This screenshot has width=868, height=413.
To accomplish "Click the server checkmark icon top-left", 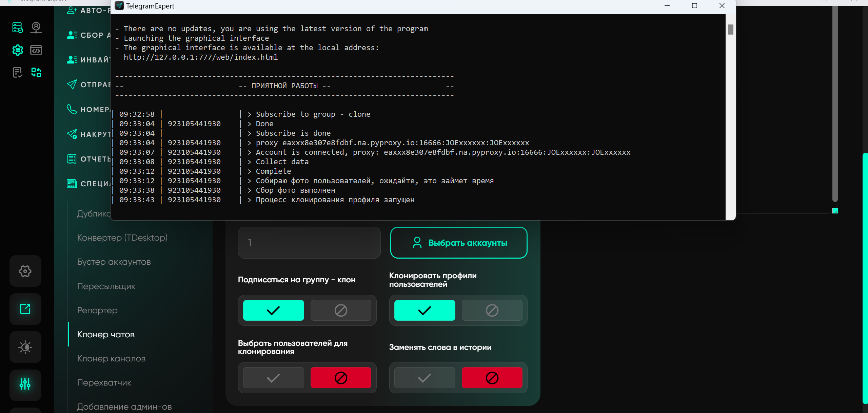I will (x=18, y=27).
